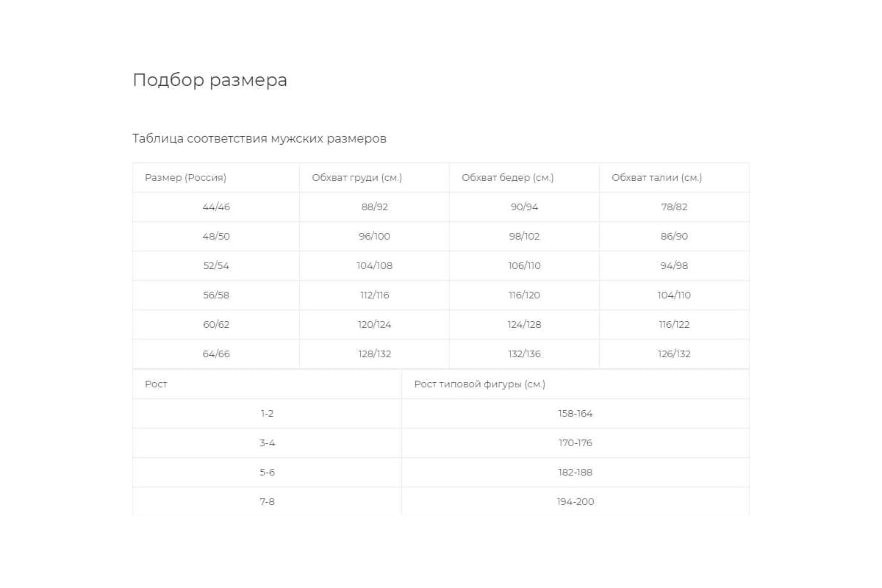Click the 52/54 size row cell
This screenshot has height=588, width=882.
pyautogui.click(x=216, y=266)
